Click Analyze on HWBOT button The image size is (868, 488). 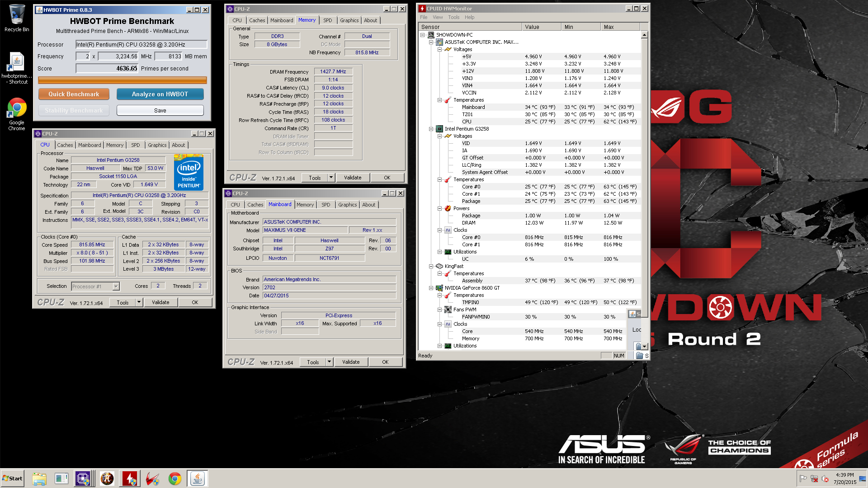click(160, 94)
